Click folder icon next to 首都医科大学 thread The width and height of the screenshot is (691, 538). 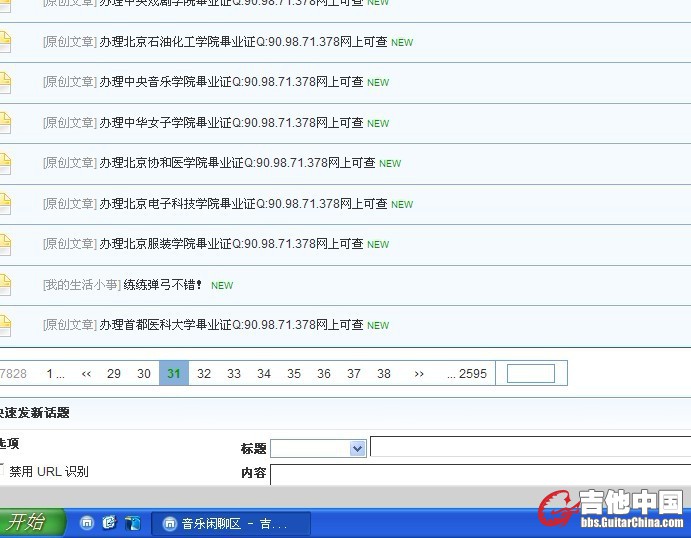coord(4,325)
